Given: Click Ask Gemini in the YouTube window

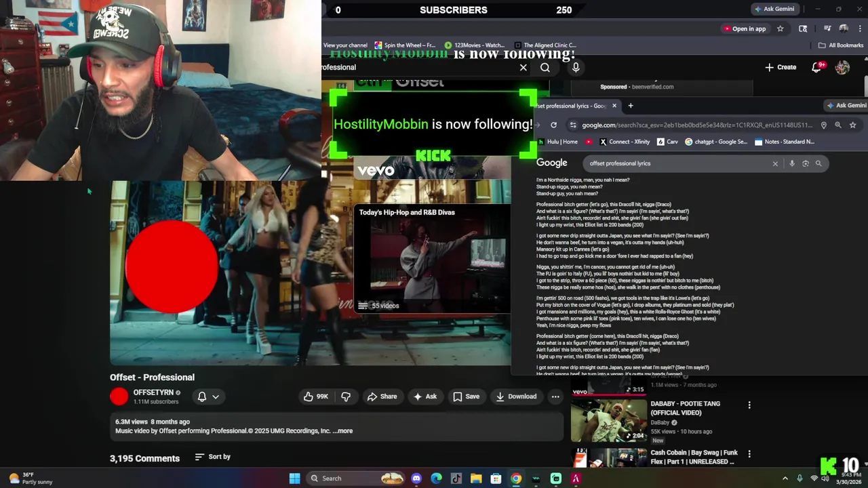Looking at the screenshot, I should [x=775, y=9].
